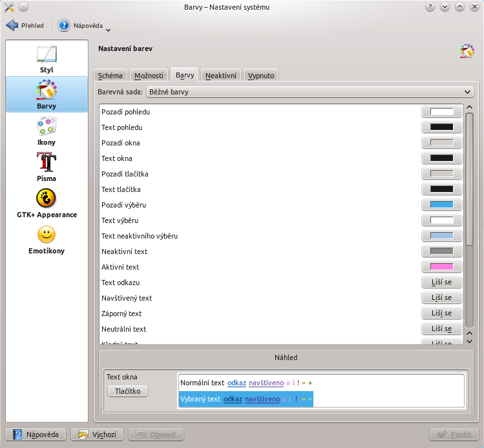Click Liší se button for Text odkazu
Image resolution: width=484 pixels, height=448 pixels.
[441, 283]
